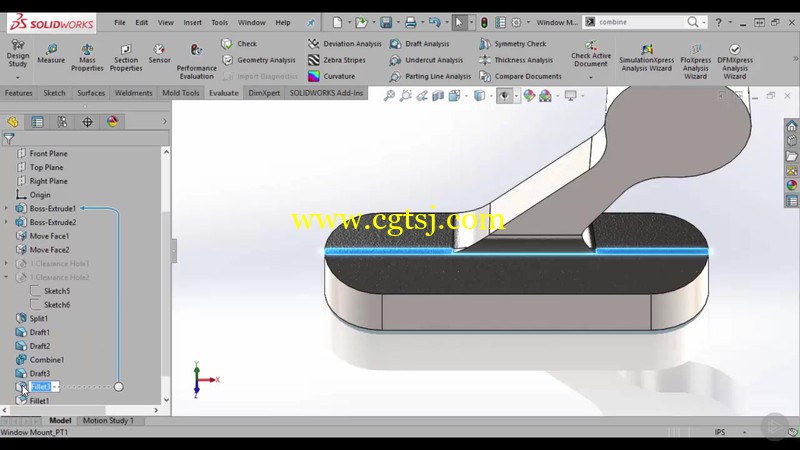Open Compare Documents
Viewport: 800px width, 450px height.
(x=520, y=77)
